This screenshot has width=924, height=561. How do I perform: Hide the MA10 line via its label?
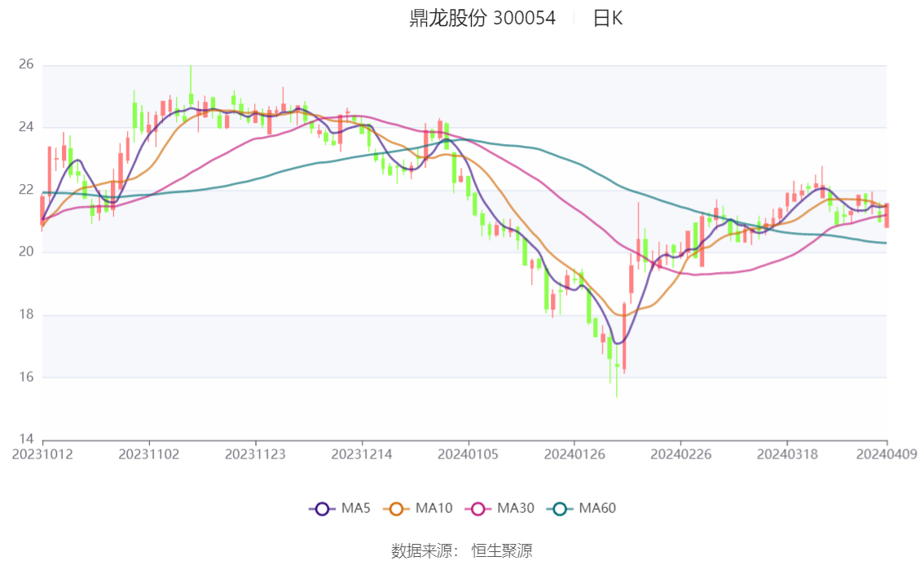point(433,509)
